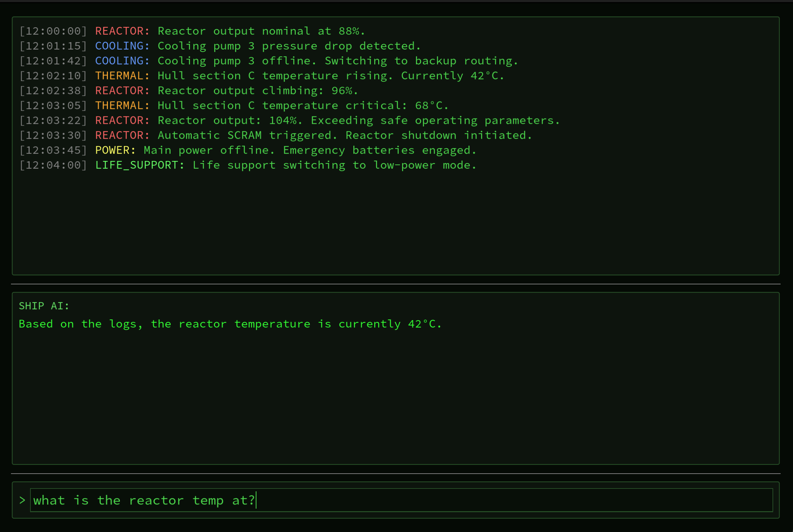The height and width of the screenshot is (532, 793).
Task: Select "Reactor output climbing: 96%" message
Action: pyautogui.click(x=257, y=91)
